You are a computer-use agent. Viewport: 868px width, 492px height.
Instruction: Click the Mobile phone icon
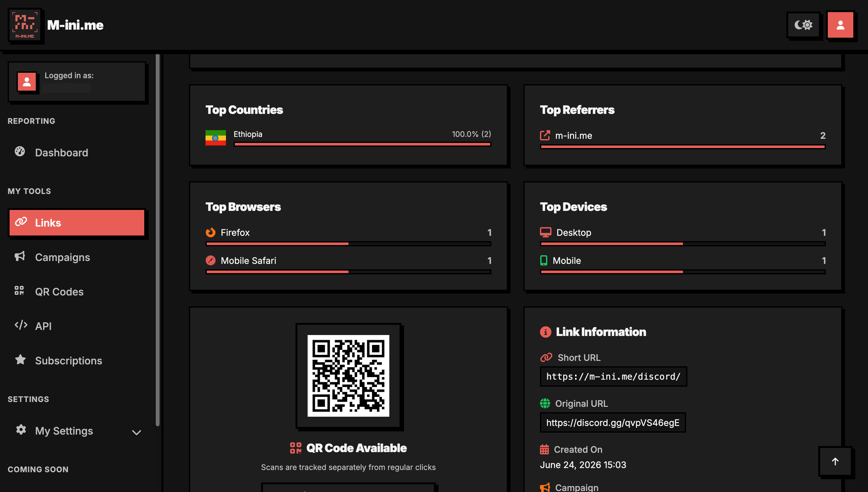pyautogui.click(x=544, y=261)
